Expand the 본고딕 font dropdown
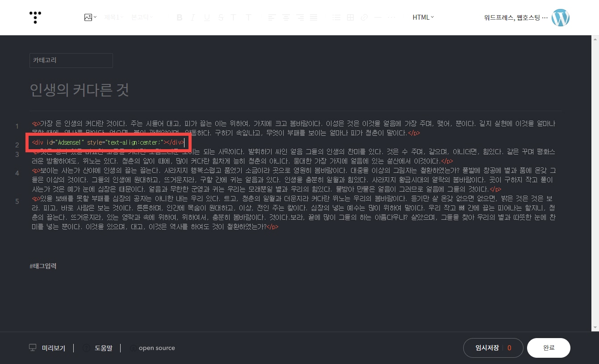Screen dimensions: 599x364 142,17
